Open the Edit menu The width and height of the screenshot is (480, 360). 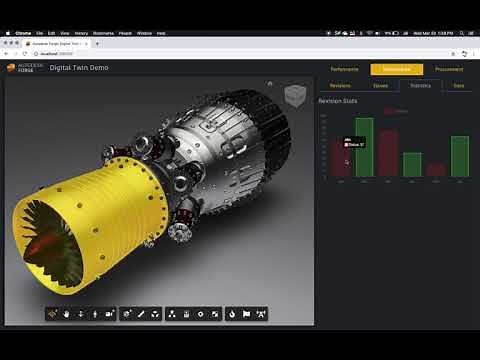pyautogui.click(x=51, y=33)
